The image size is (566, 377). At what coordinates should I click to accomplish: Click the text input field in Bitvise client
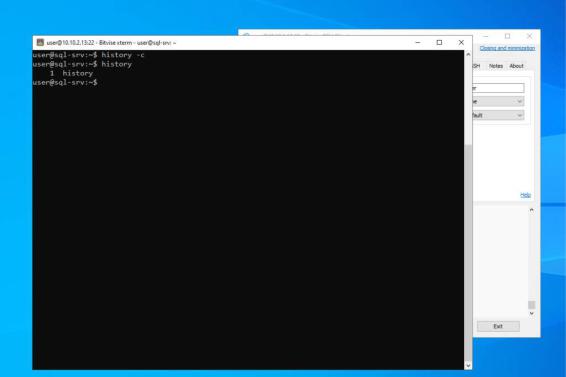click(498, 88)
